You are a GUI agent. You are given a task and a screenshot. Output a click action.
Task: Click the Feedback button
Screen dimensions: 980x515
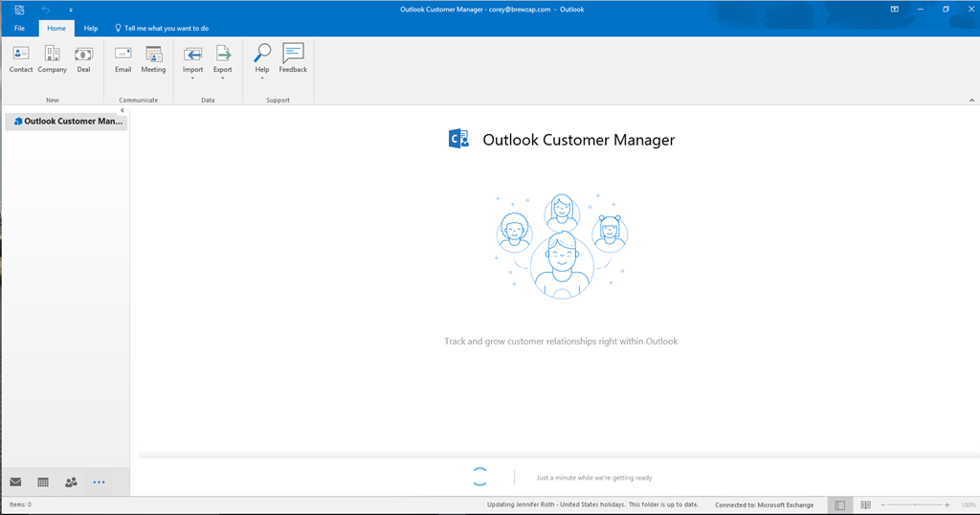click(x=293, y=60)
